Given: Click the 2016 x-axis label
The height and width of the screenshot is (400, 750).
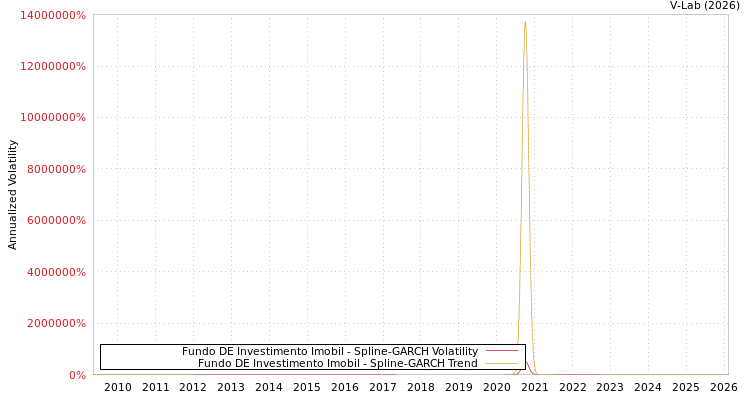Looking at the screenshot, I should 345,387.
